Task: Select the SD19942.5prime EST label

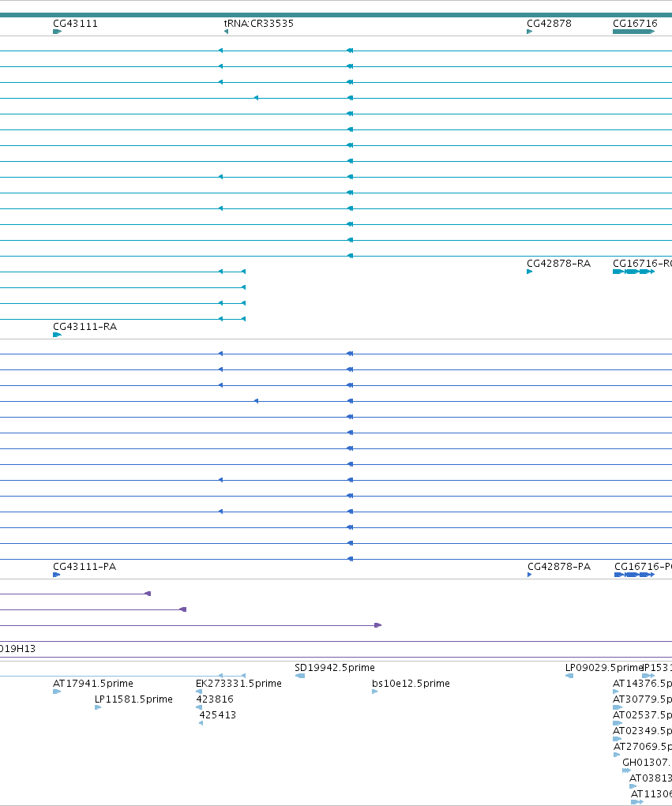Action: tap(335, 668)
